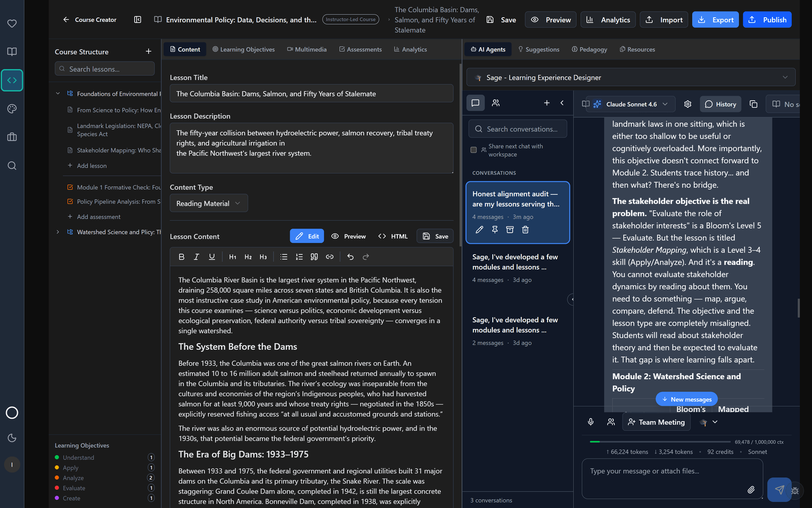Screen dimensions: 812x508
Task: Open the lesson Analytics tab
Action: pos(411,49)
